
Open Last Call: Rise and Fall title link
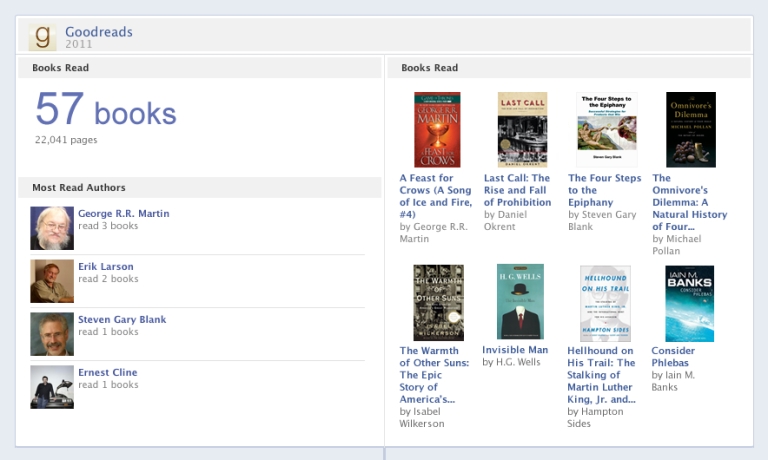[517, 190]
